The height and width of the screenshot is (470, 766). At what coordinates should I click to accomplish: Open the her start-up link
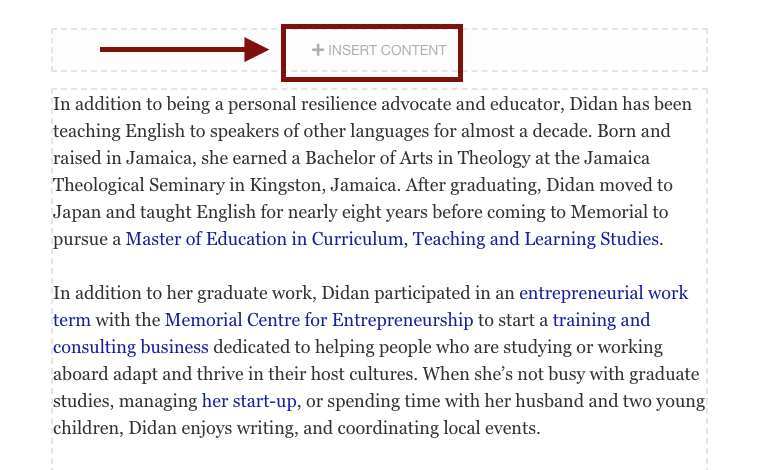pyautogui.click(x=249, y=401)
